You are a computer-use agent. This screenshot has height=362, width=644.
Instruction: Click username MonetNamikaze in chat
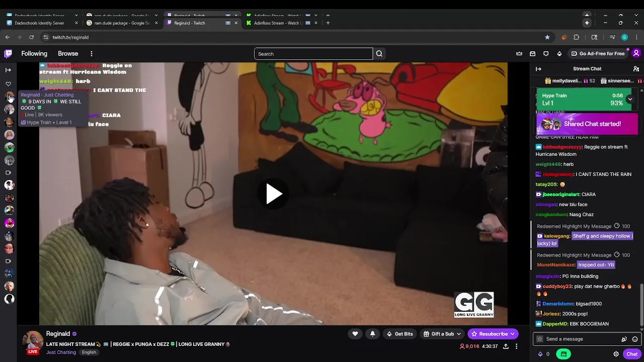556,265
